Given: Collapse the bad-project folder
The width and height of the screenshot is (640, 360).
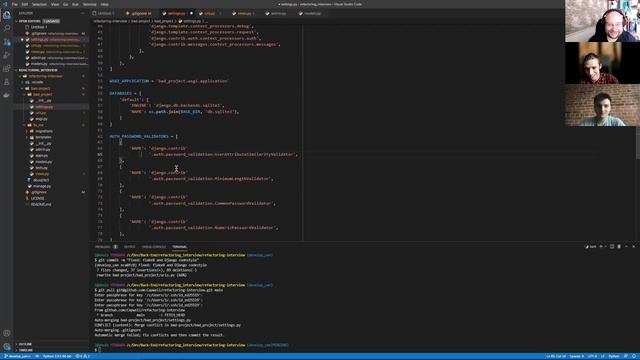Looking at the screenshot, I should tap(51, 88).
